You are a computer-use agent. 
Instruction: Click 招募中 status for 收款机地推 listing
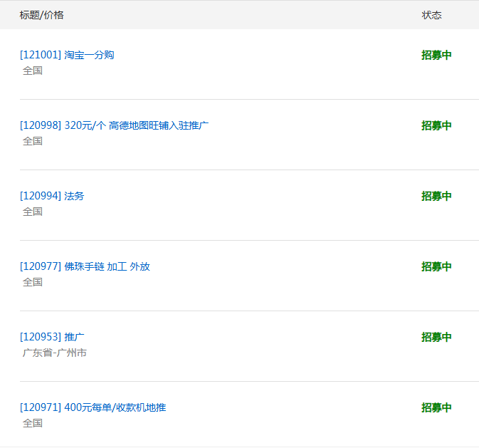coord(436,407)
